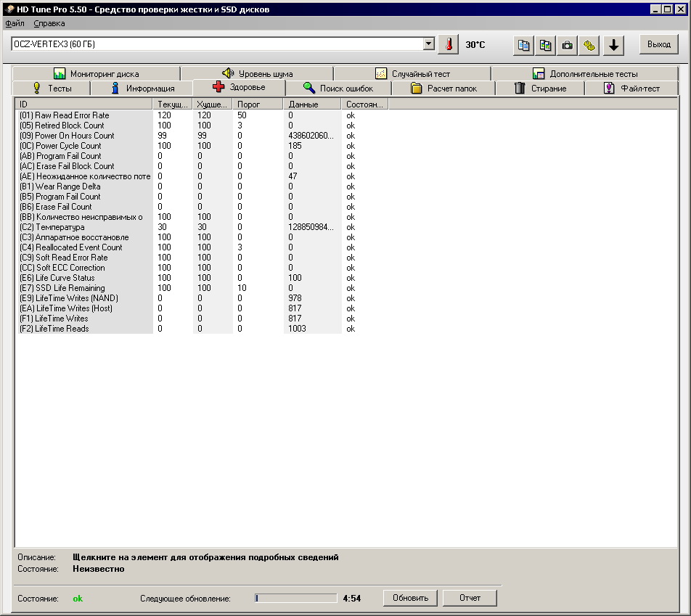This screenshot has width=691, height=616.
Task: Click the data value 1003
Action: point(297,328)
